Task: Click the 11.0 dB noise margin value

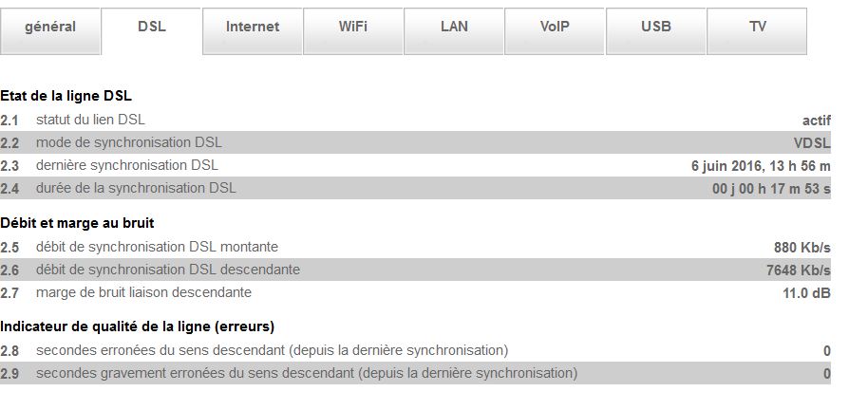Action: pos(806,293)
